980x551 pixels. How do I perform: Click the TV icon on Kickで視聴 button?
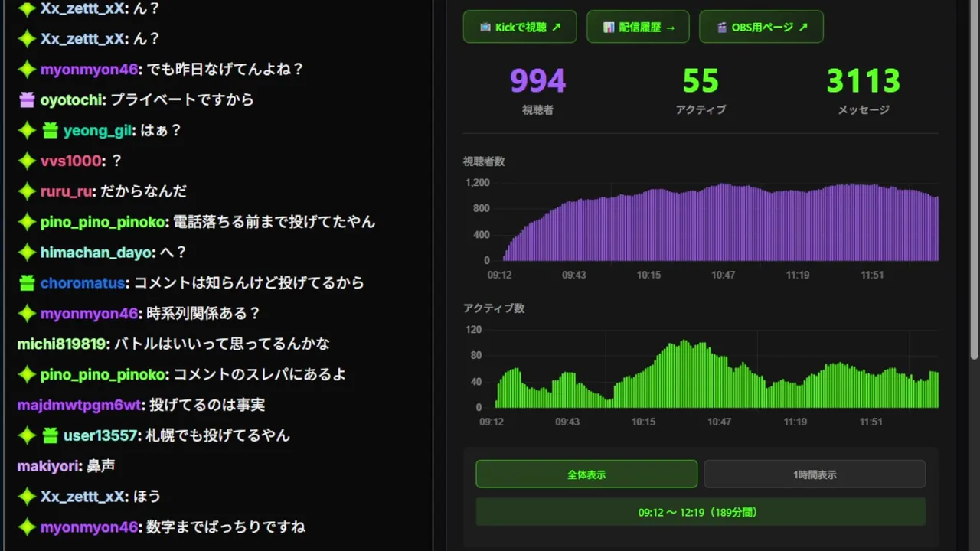(x=485, y=27)
